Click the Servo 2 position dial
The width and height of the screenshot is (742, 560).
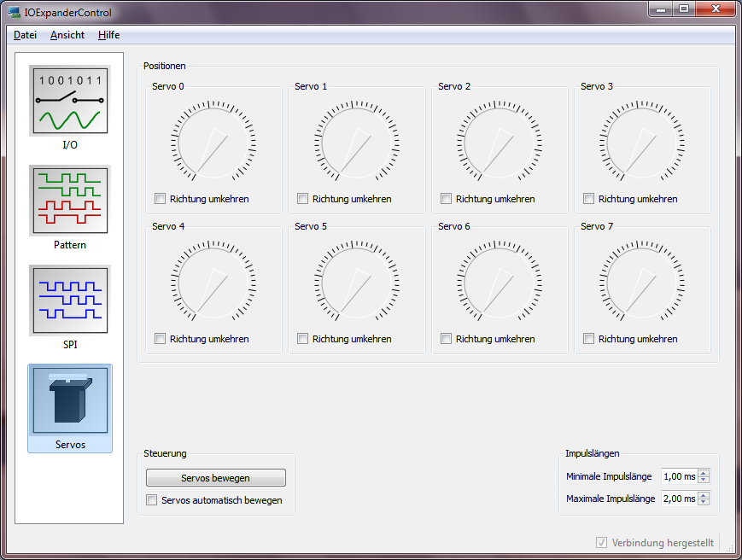(500, 142)
